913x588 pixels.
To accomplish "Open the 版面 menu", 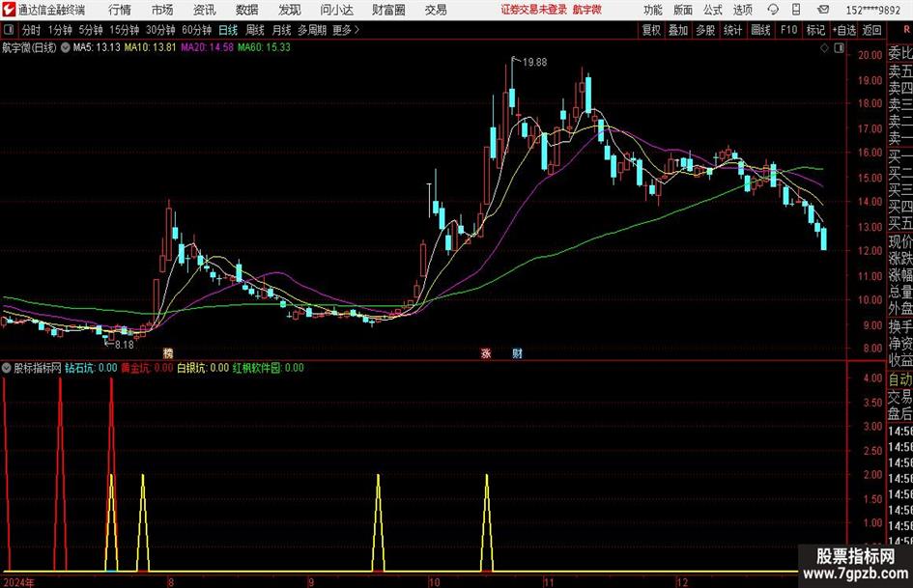I will point(682,10).
